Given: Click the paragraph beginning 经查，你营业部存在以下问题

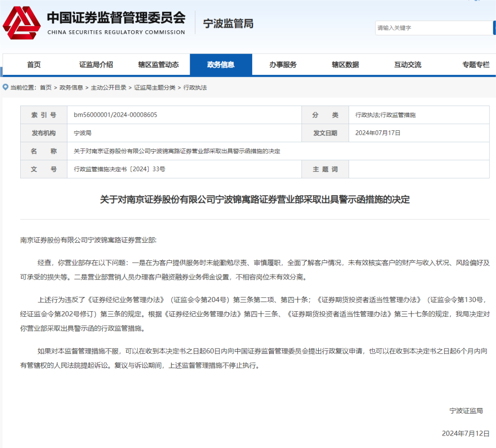Looking at the screenshot, I should point(255,270).
